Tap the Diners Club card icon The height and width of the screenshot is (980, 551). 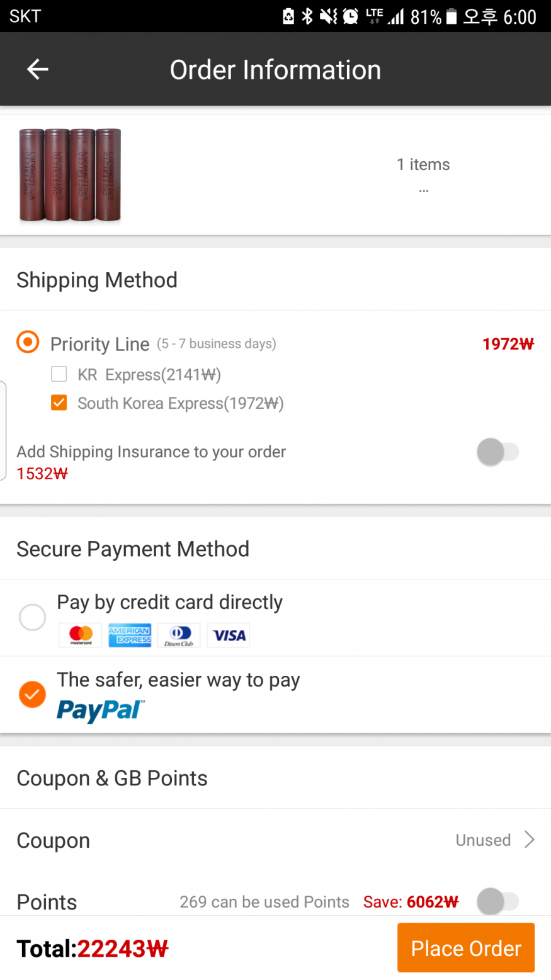coord(179,635)
